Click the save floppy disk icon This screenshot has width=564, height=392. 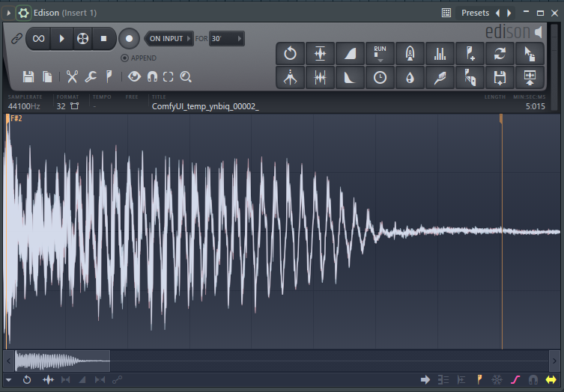[28, 76]
